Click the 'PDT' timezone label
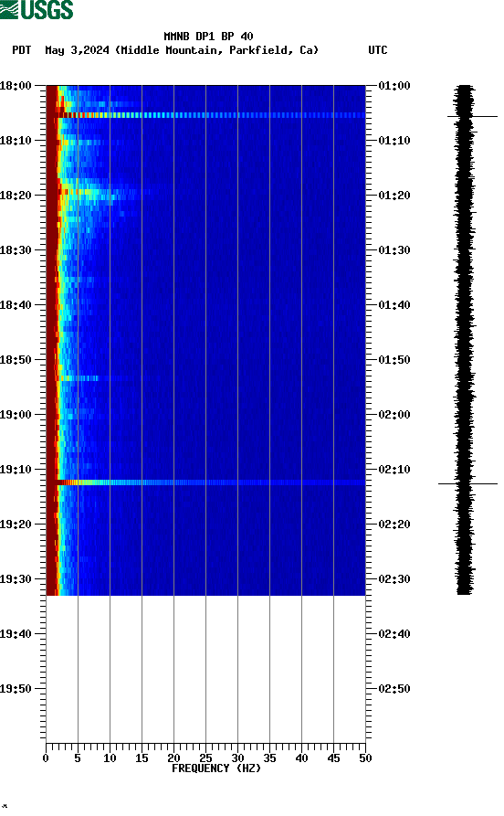The image size is (504, 816). pyautogui.click(x=21, y=50)
